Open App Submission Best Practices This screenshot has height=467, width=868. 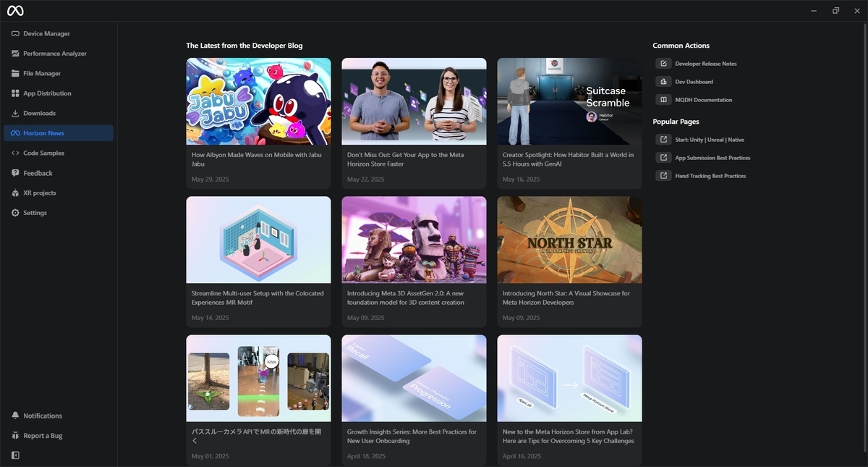(712, 158)
